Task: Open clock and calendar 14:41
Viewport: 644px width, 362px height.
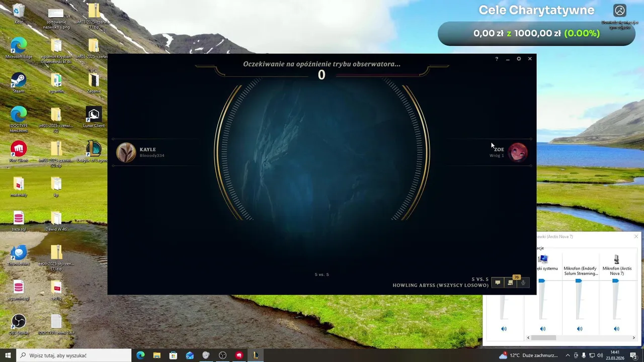Action: click(x=615, y=355)
